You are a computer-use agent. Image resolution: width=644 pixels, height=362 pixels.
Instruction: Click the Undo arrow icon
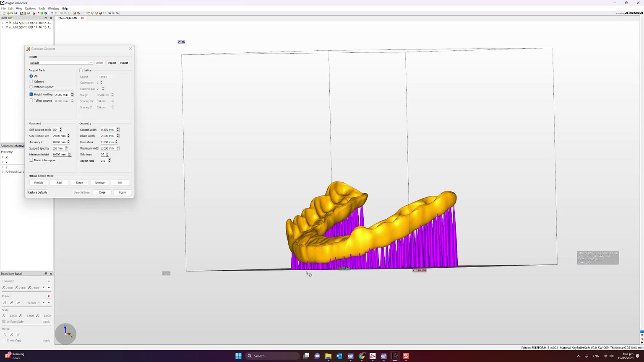[52, 13]
